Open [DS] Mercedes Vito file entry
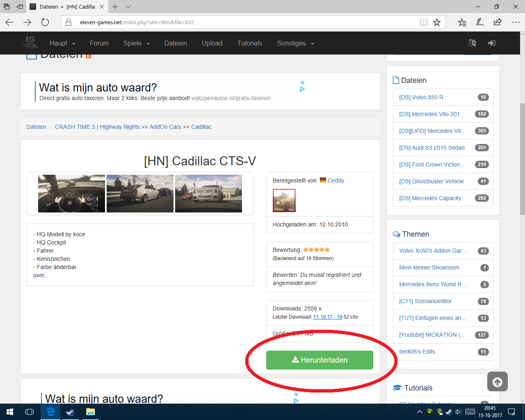 pyautogui.click(x=432, y=114)
